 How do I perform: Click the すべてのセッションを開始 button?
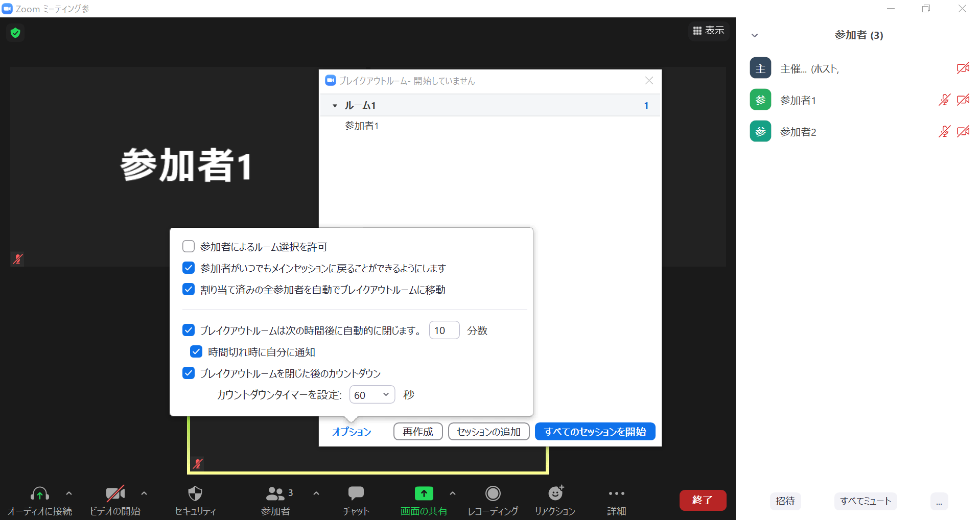tap(595, 432)
